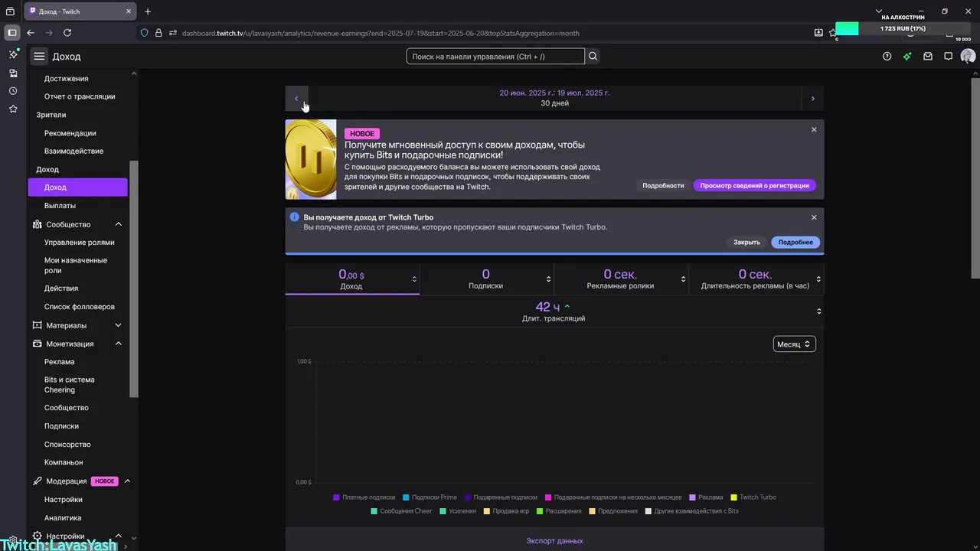The image size is (980, 551).
Task: Click the browser back arrow
Action: coord(31,33)
